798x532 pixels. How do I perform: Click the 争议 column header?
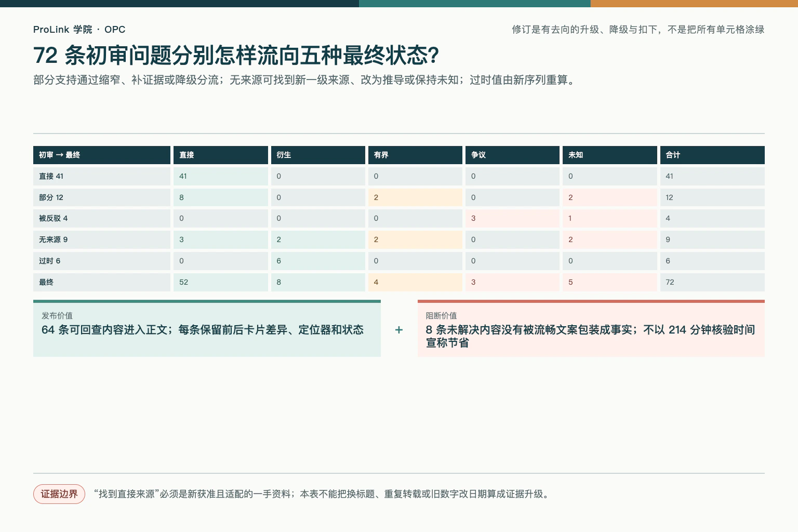[512, 155]
